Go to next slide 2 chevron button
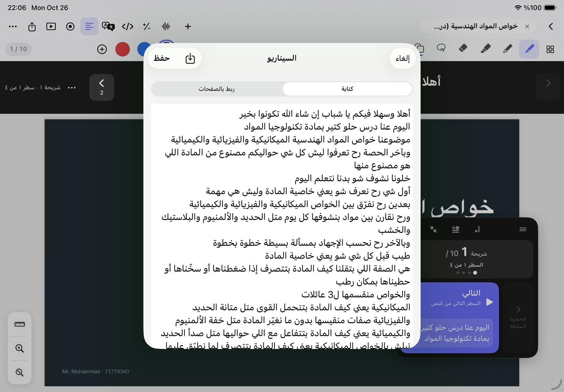The height and width of the screenshot is (392, 564). click(x=102, y=87)
